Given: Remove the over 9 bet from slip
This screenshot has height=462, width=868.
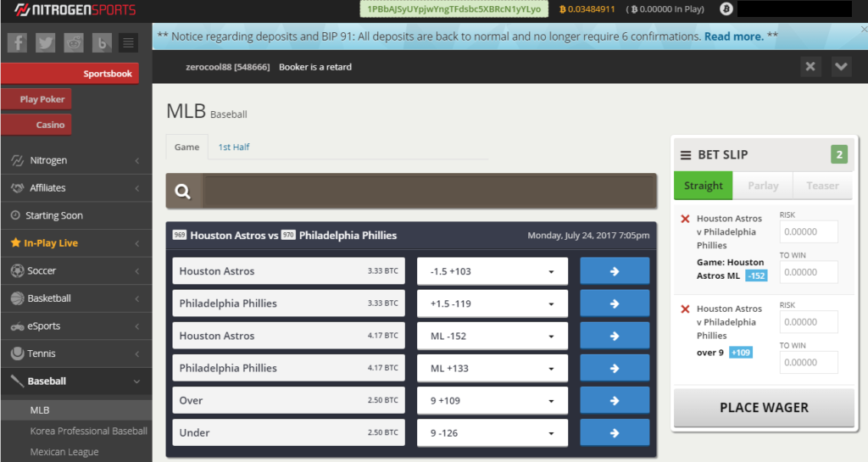Looking at the screenshot, I should tap(685, 309).
